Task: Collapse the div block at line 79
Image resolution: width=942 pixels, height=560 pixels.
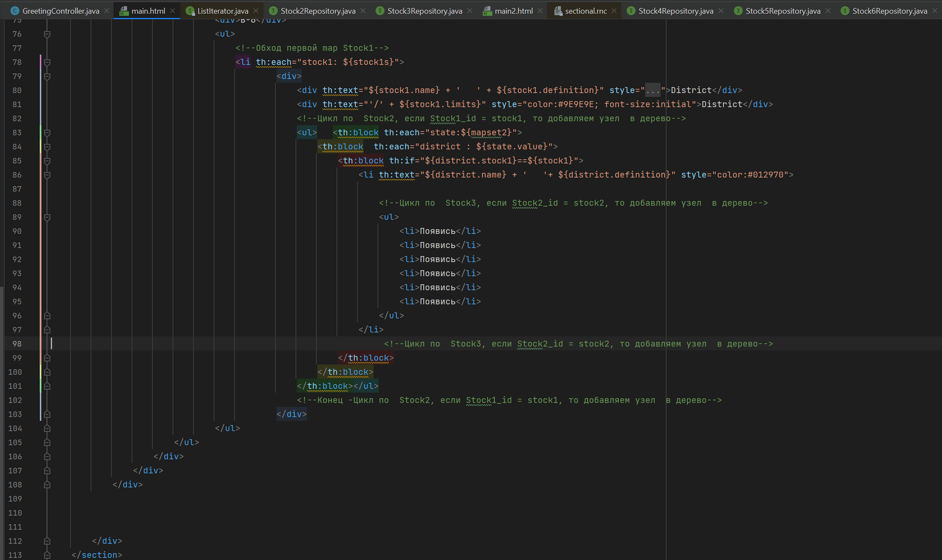Action: 47,76
